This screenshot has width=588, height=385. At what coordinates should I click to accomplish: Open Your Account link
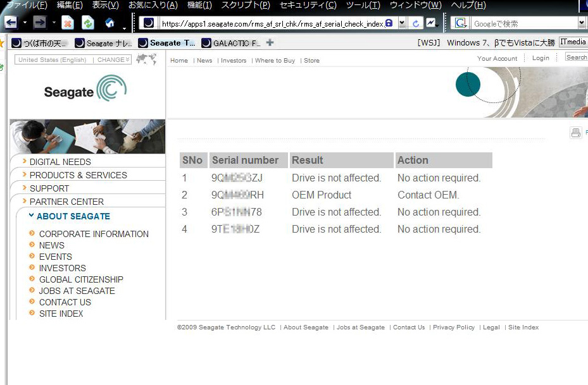point(497,58)
